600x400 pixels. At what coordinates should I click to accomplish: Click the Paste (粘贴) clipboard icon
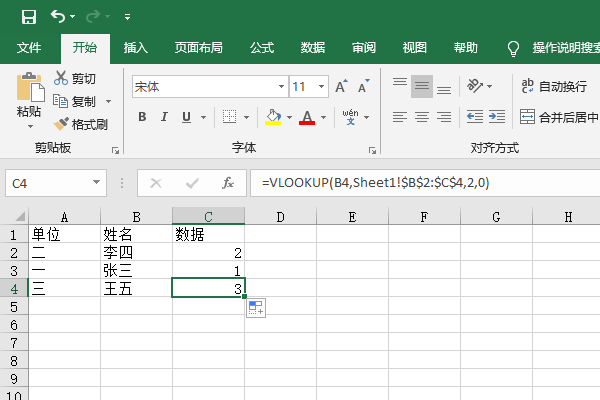30,90
